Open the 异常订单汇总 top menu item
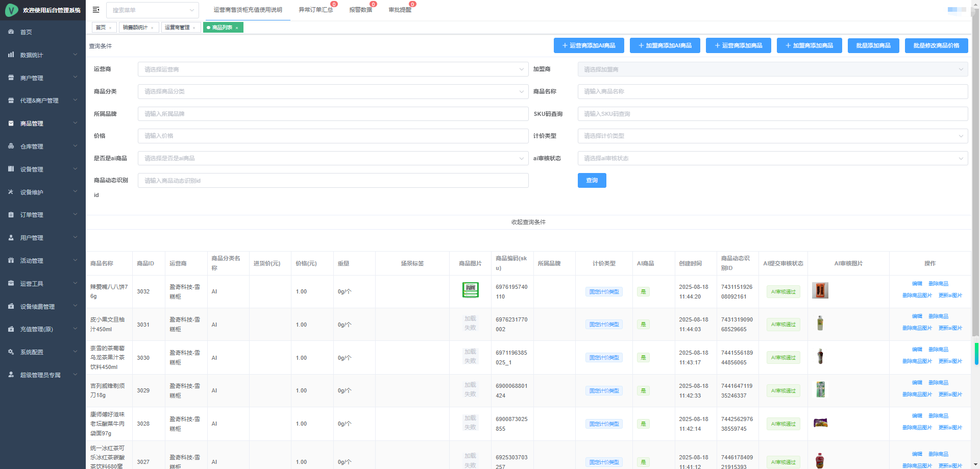Viewport: 980px width, 469px height. [315, 10]
